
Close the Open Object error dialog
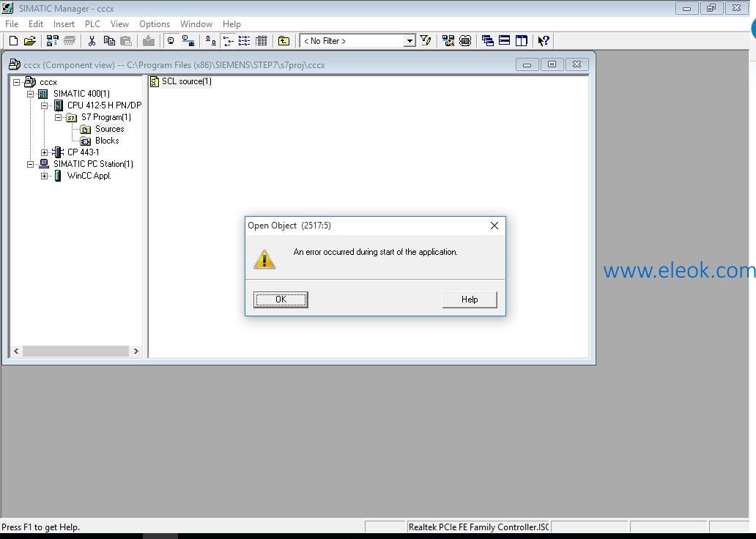[494, 226]
